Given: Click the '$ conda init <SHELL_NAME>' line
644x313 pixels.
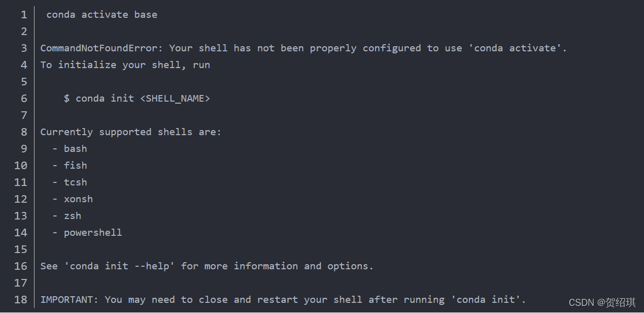Looking at the screenshot, I should tap(137, 99).
